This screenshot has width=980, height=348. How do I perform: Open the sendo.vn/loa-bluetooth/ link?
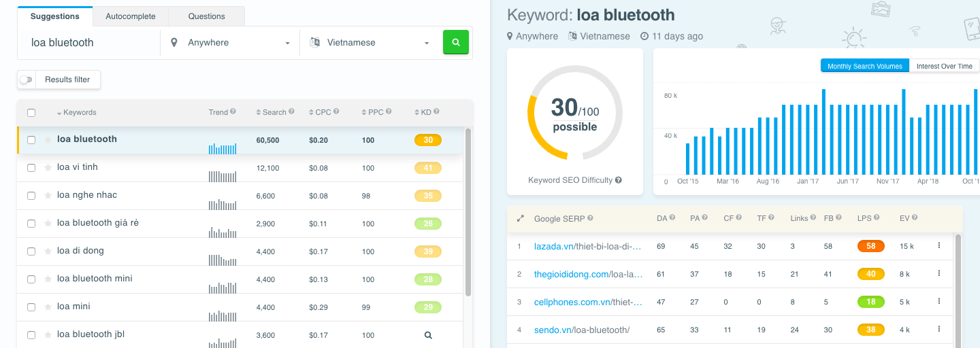(x=582, y=330)
